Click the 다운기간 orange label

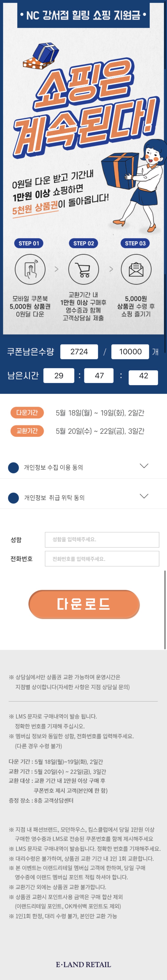click(x=27, y=413)
